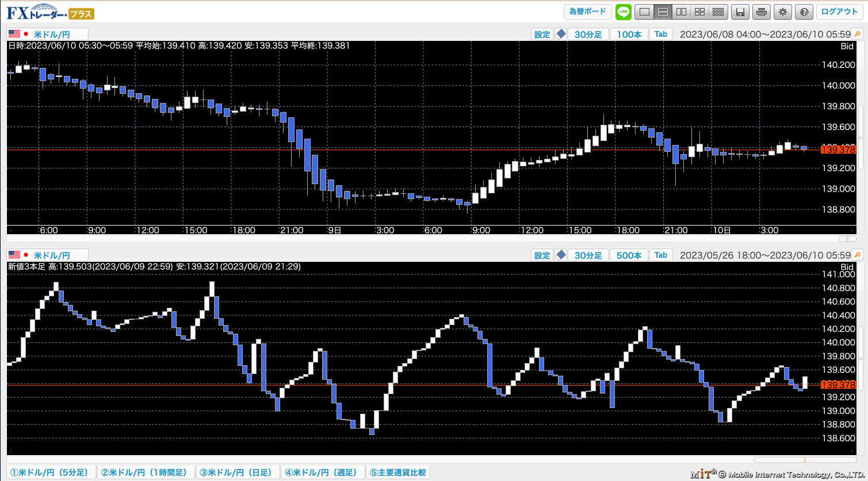The image size is (868, 481).
Task: Click eraser icon on top chart
Action: point(561,34)
